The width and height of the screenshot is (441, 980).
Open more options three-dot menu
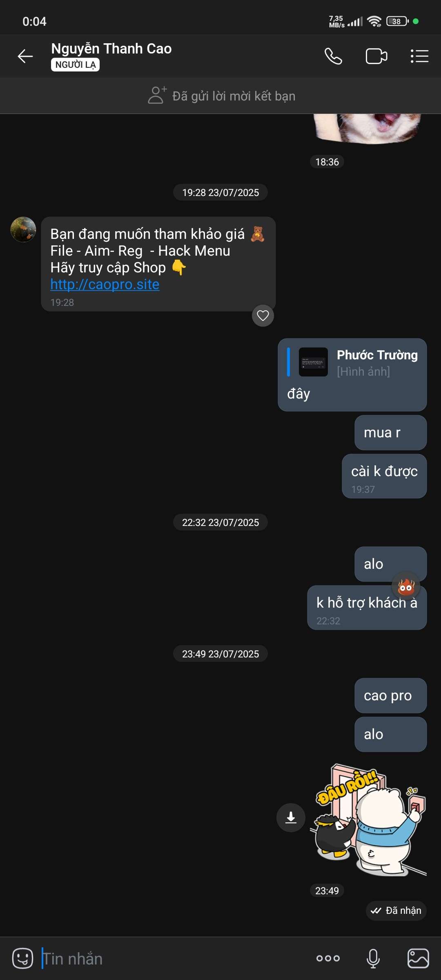coord(328,958)
